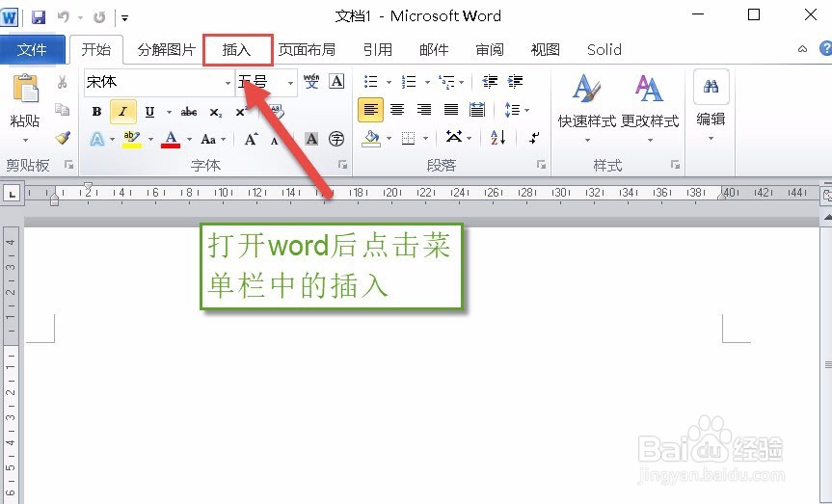Click the Decrease Indent icon
Viewport: 832px width, 504px height.
pyautogui.click(x=489, y=82)
